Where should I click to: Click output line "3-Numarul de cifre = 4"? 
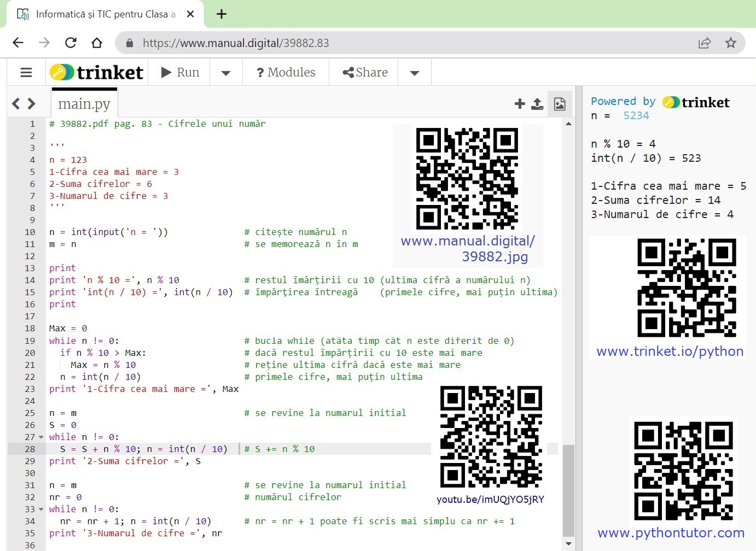click(x=662, y=214)
